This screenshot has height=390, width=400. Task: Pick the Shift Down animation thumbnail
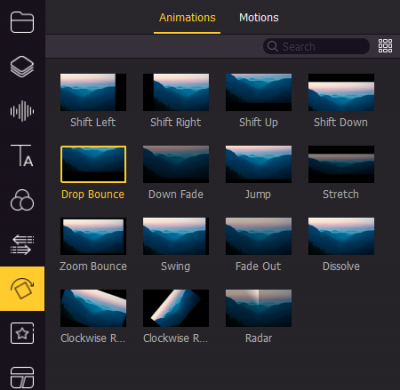tap(341, 92)
